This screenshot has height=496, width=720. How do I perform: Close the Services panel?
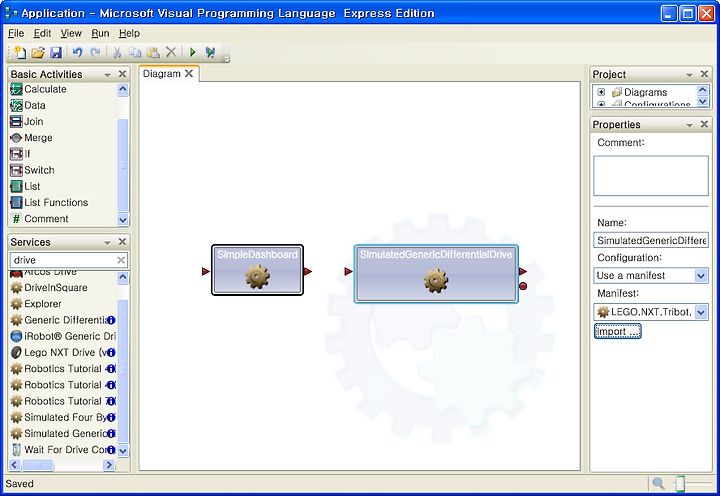tap(122, 242)
